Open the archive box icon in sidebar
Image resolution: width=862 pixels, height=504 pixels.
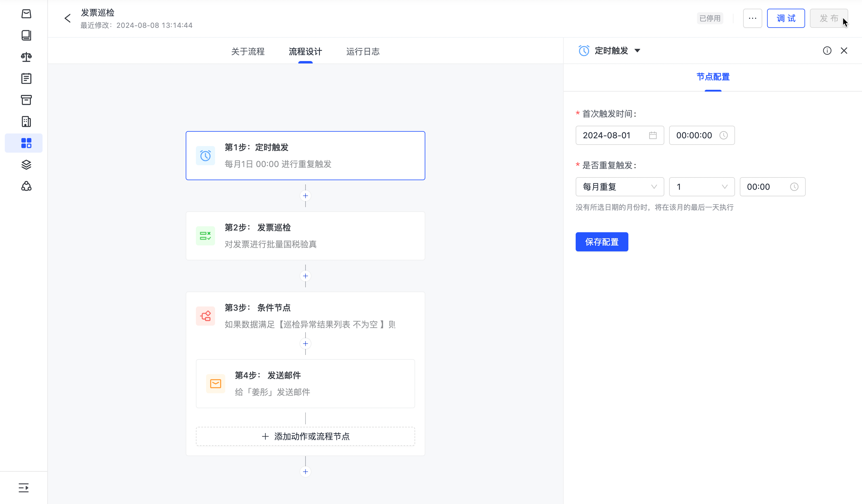coord(26,100)
